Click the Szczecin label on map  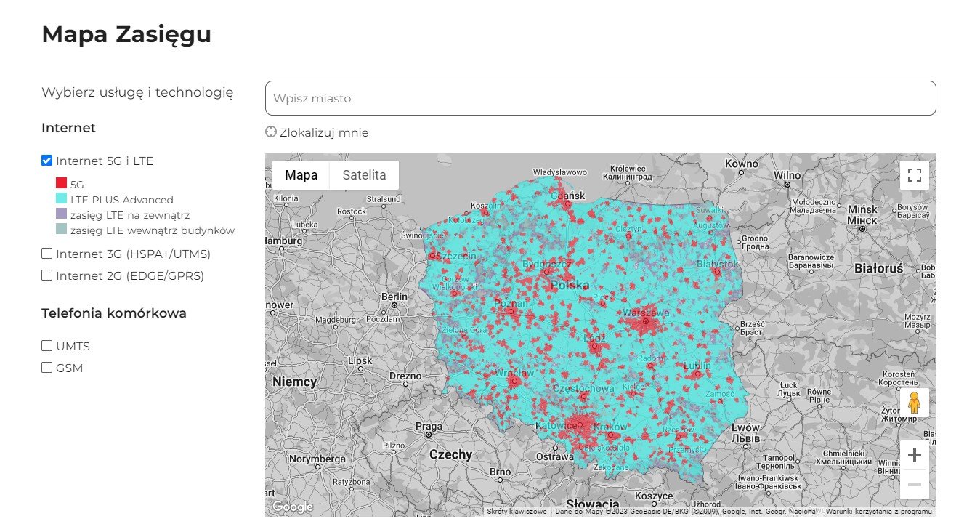455,257
